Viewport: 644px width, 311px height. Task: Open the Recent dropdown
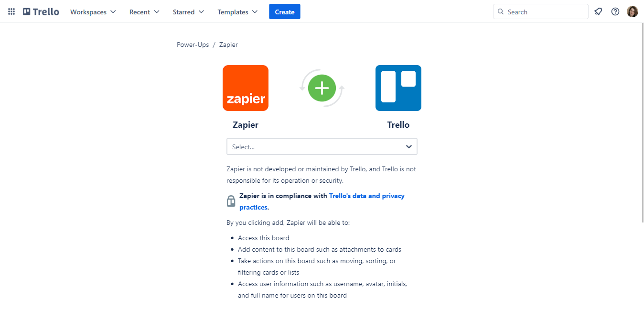(x=144, y=12)
